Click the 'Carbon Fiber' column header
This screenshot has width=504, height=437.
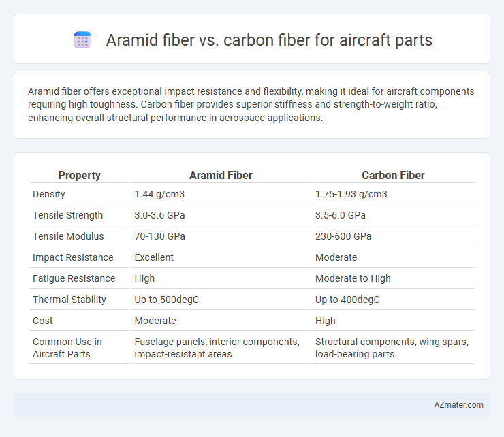point(393,175)
